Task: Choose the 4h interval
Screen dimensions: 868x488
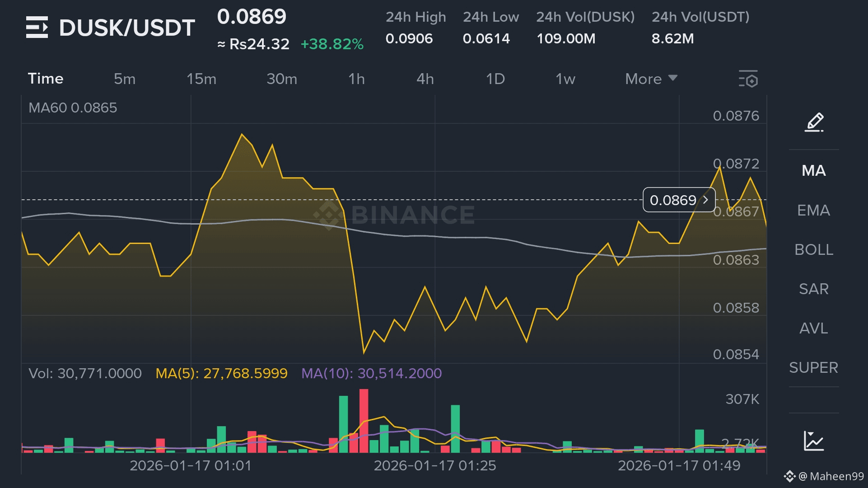Action: [x=425, y=79]
